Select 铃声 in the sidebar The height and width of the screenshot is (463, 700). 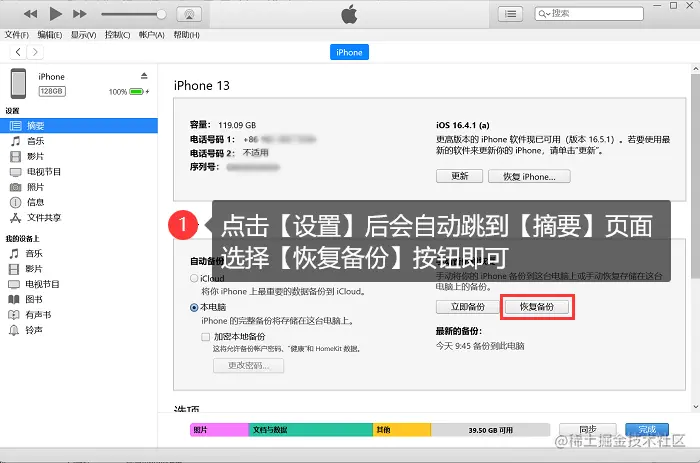click(x=79, y=330)
